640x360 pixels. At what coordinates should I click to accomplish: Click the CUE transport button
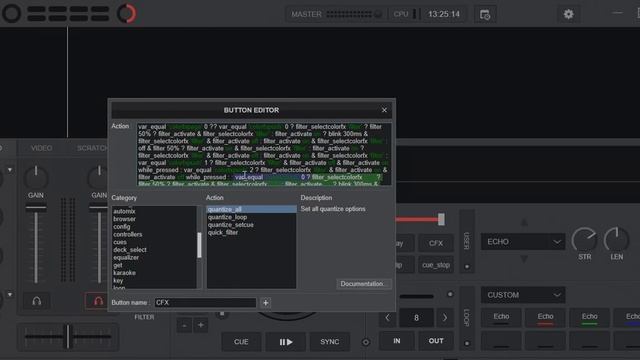pyautogui.click(x=241, y=342)
